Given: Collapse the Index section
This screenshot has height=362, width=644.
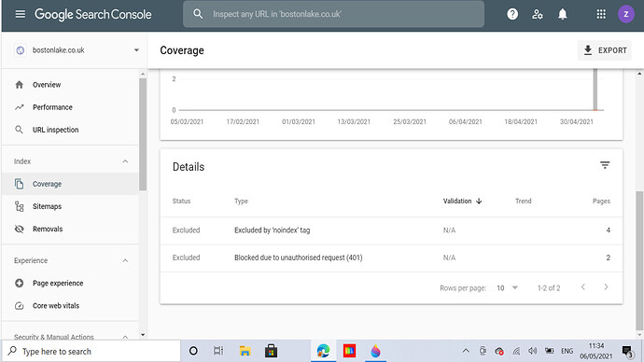Looking at the screenshot, I should (x=125, y=161).
